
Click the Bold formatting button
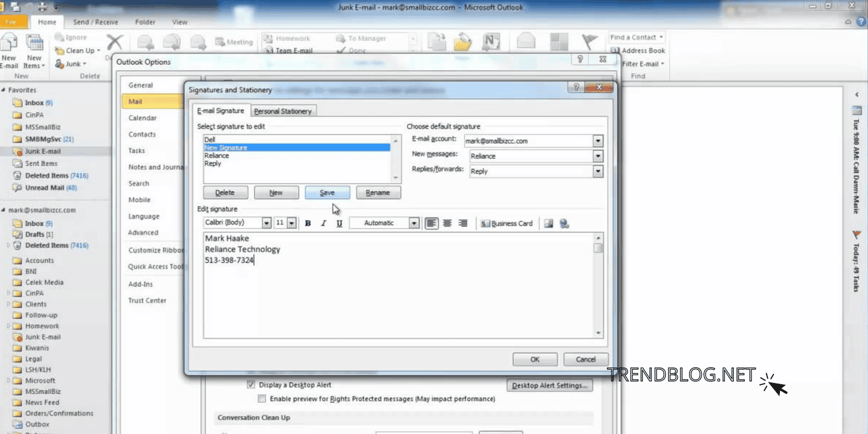308,223
